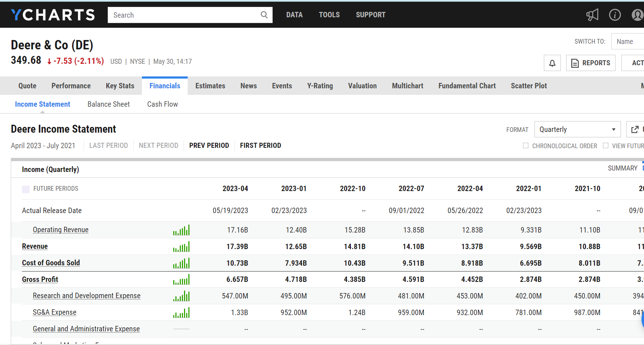Open General and Administrative Expense link

pos(86,329)
